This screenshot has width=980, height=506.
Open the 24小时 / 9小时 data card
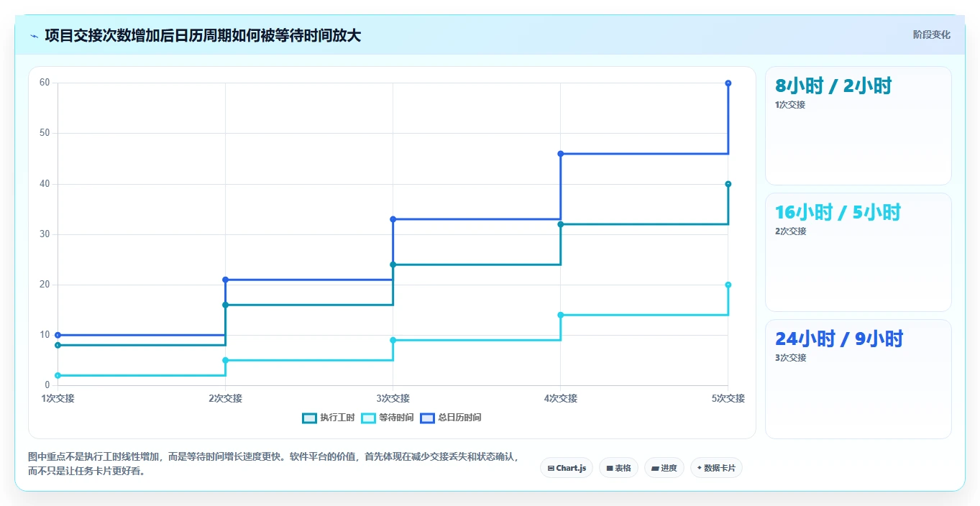coord(858,379)
